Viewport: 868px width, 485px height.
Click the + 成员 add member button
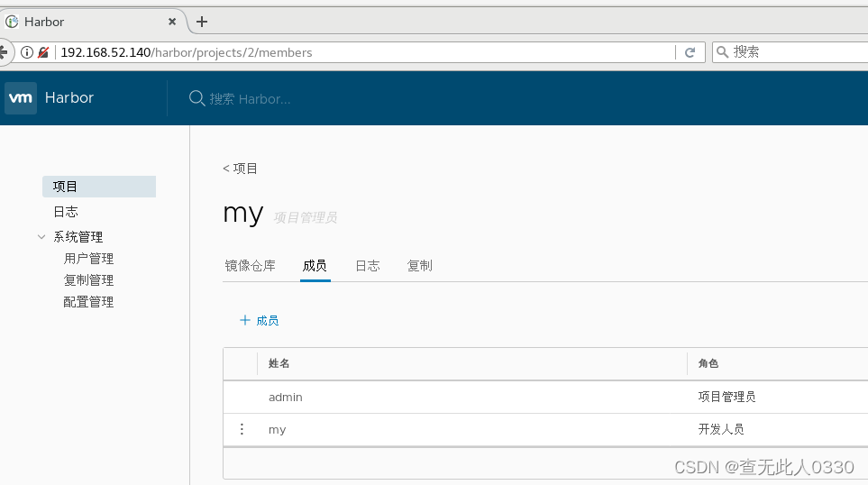point(259,321)
